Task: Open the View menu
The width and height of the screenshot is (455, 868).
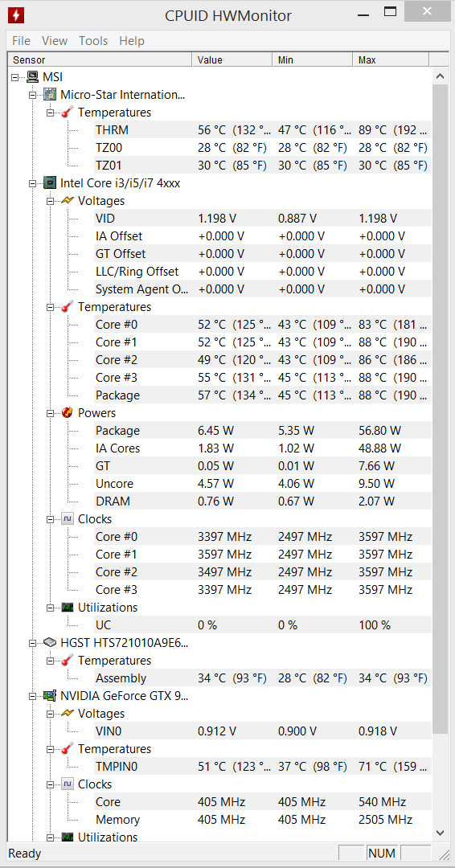Action: [54, 41]
